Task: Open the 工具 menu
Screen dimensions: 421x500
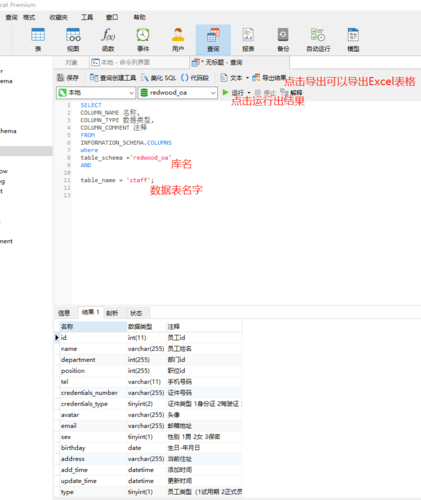Action: coord(87,17)
